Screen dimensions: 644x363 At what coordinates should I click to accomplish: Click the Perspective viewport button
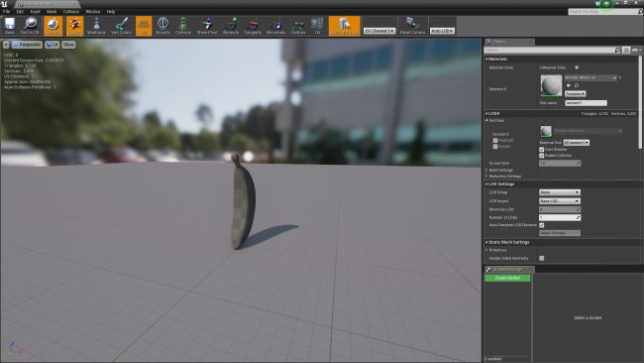click(27, 45)
